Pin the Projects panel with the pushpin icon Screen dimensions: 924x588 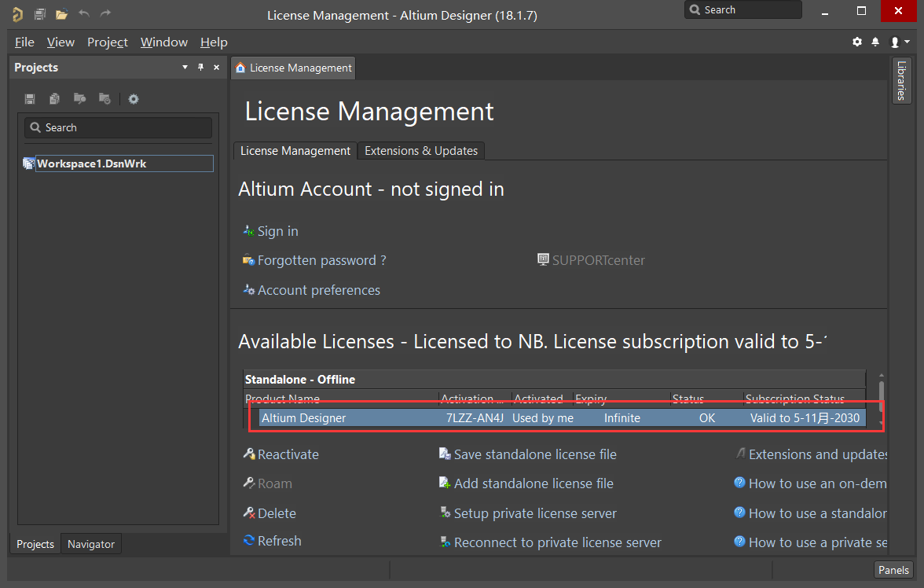(x=200, y=68)
